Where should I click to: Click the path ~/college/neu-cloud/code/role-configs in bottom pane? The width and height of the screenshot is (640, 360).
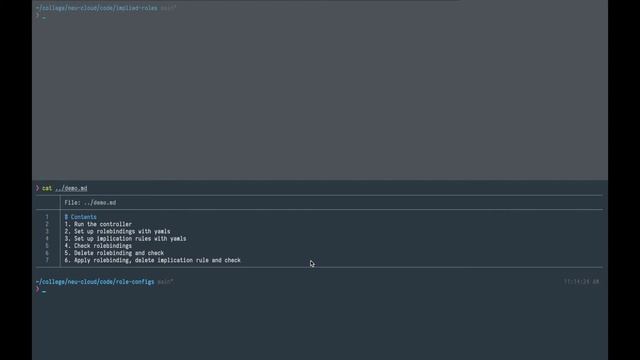click(x=95, y=282)
